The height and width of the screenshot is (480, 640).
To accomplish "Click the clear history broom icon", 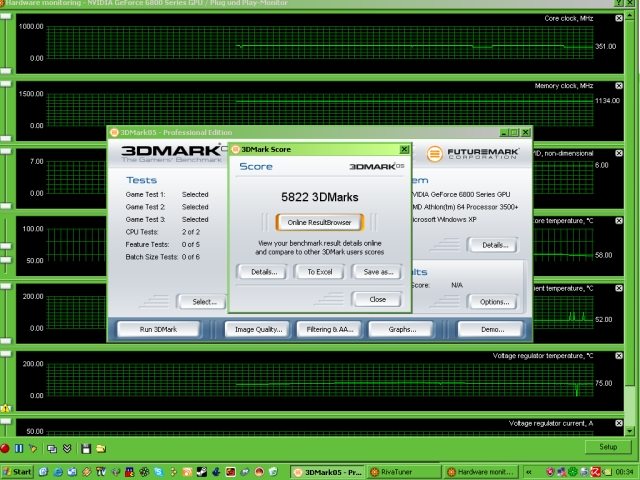I will click(x=33, y=449).
